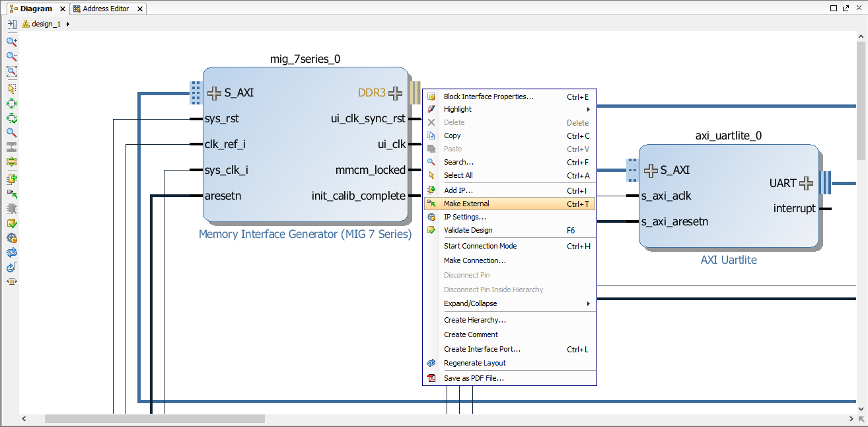Choose Make External from the context menu
This screenshot has width=868, height=427.
tap(510, 204)
